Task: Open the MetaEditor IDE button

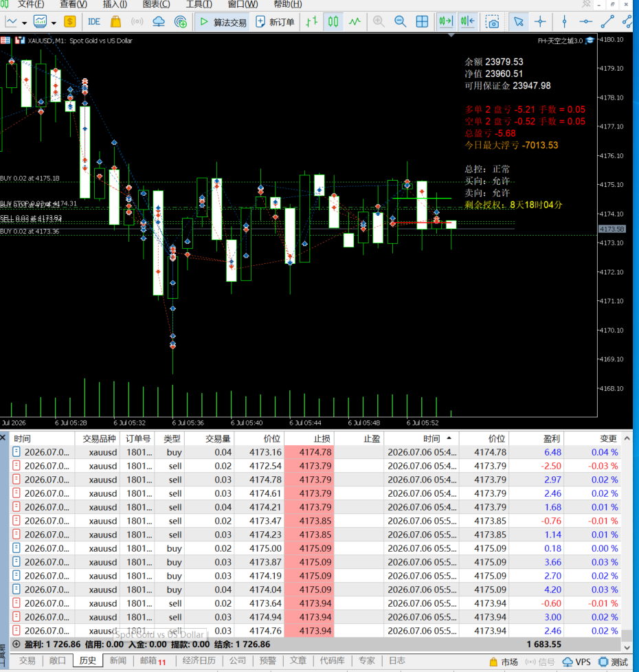Action: (x=94, y=21)
